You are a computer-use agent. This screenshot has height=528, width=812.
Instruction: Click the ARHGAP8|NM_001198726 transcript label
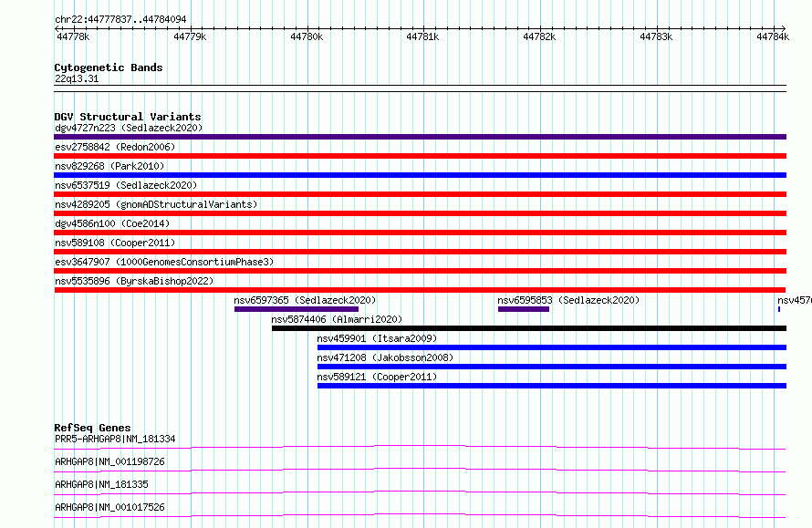click(109, 461)
